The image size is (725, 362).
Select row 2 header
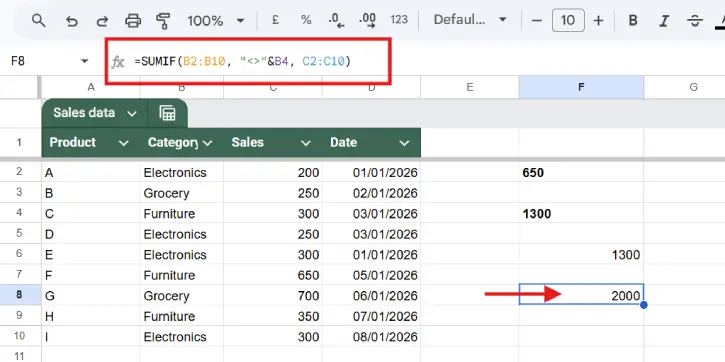(x=19, y=172)
